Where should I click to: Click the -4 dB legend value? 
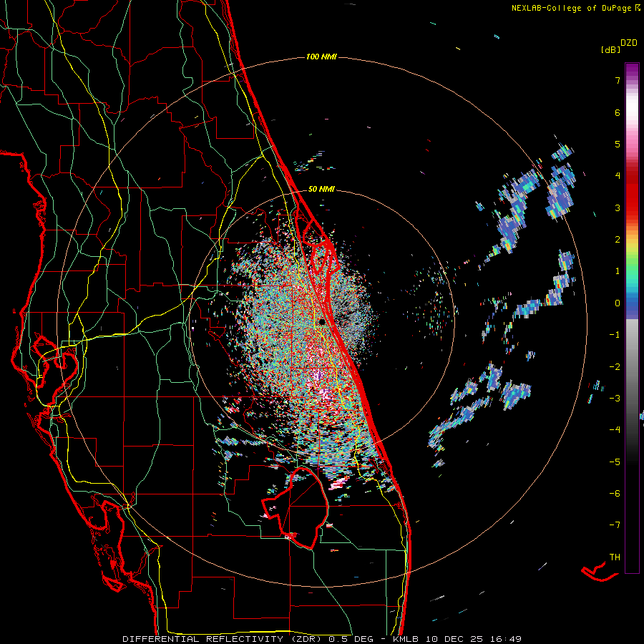[x=615, y=429]
